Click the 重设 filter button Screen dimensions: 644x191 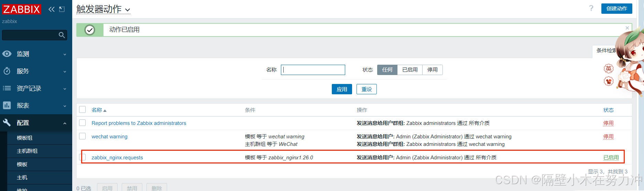click(367, 89)
